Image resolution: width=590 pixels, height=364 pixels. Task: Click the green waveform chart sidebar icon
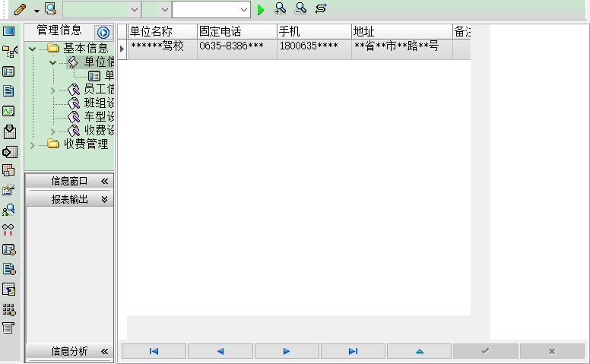click(8, 111)
